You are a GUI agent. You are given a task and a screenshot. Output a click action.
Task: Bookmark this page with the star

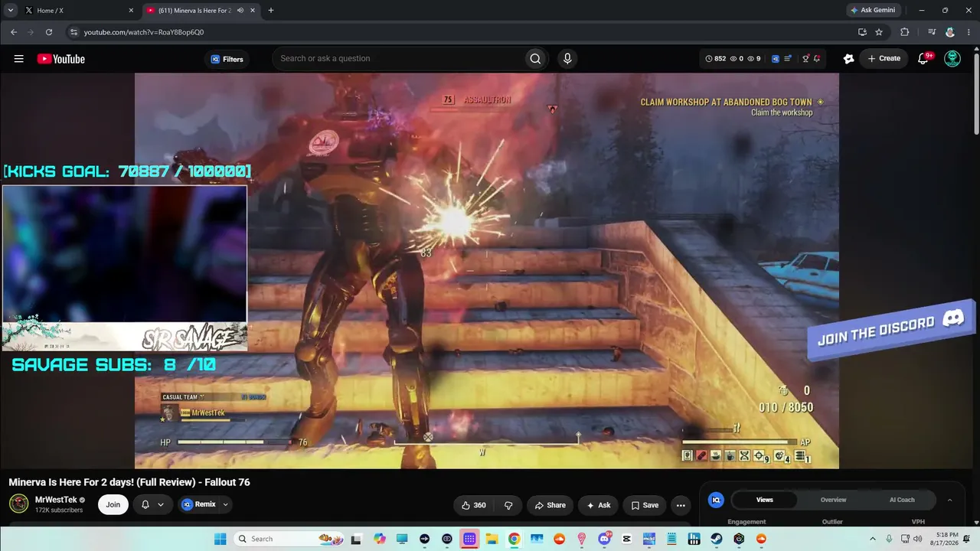pyautogui.click(x=879, y=32)
